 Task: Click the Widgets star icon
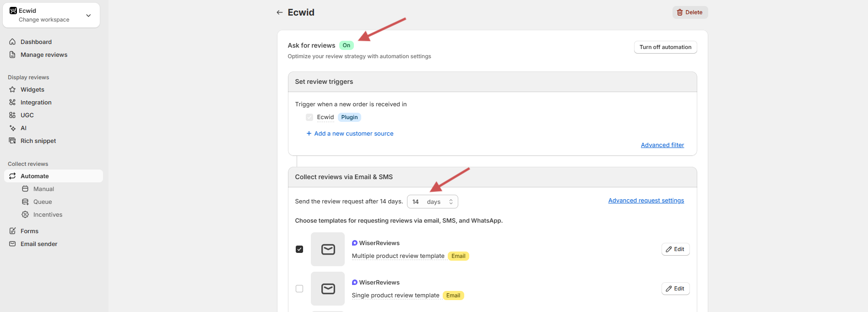tap(12, 89)
